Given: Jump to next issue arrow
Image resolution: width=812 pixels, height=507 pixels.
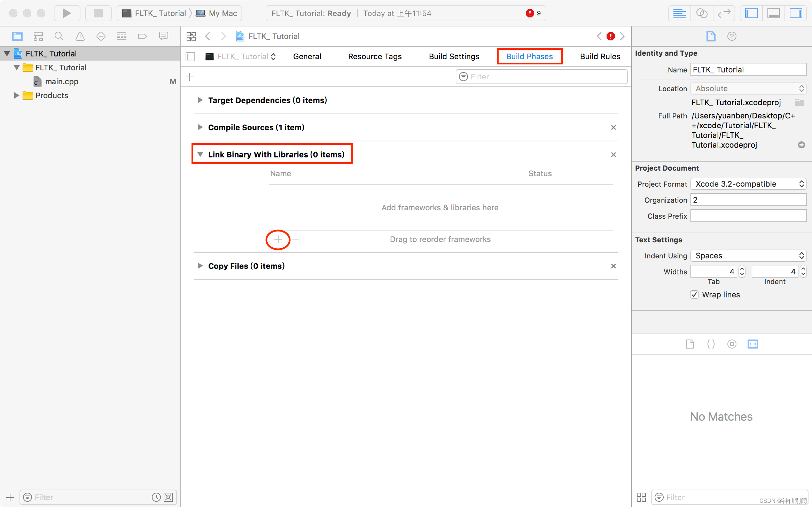Looking at the screenshot, I should coord(622,36).
